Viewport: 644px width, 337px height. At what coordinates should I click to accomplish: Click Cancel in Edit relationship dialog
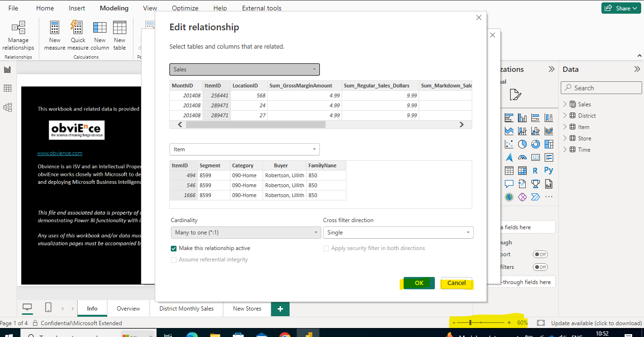[x=457, y=283]
